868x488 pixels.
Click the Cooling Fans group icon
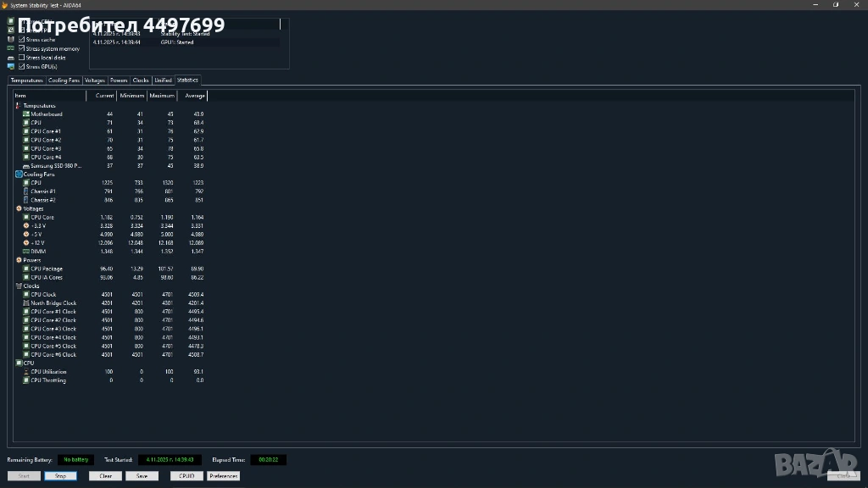point(19,175)
